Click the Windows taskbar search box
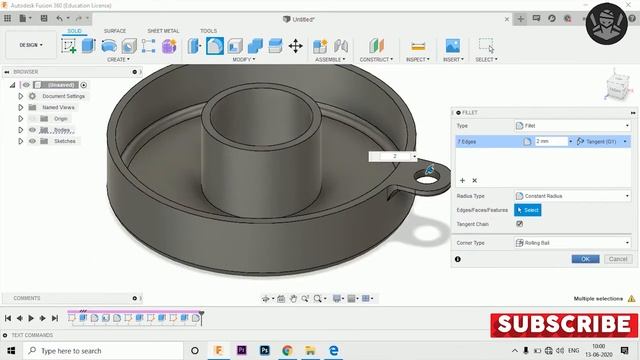The image size is (640, 360). coord(103,351)
